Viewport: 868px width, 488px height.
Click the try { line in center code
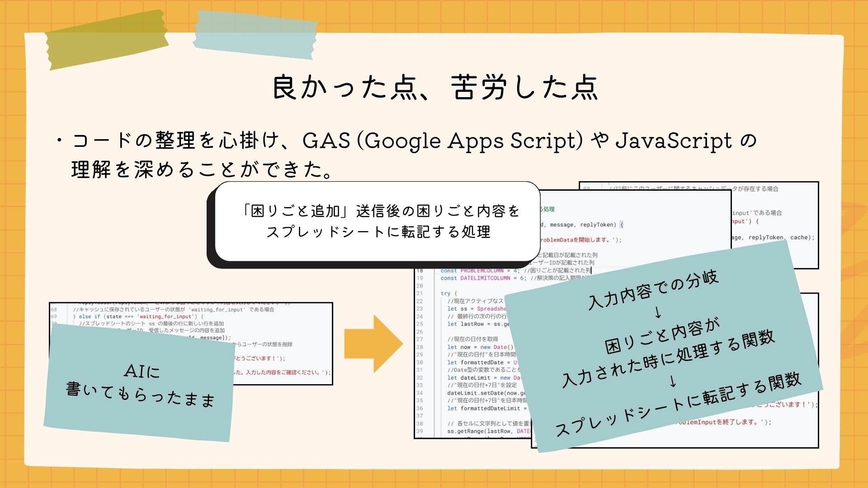pyautogui.click(x=449, y=293)
